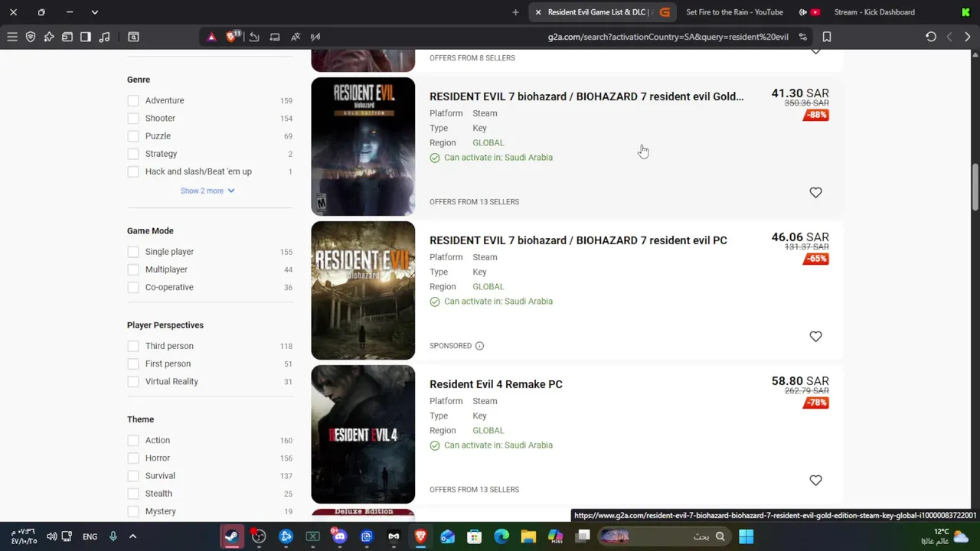Expand genres with Show 2 more
Screen dimensions: 980x551
coord(207,191)
